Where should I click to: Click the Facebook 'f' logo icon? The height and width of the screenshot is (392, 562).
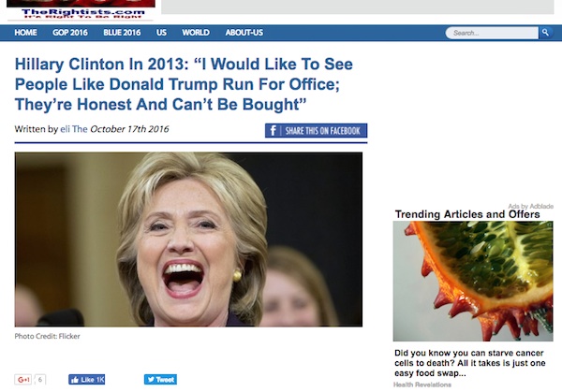click(273, 131)
